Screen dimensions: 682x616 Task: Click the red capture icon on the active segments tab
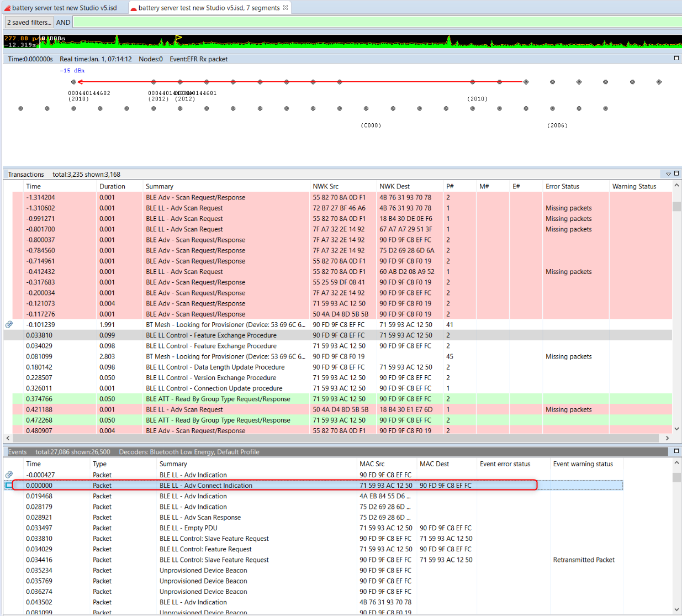tap(134, 8)
